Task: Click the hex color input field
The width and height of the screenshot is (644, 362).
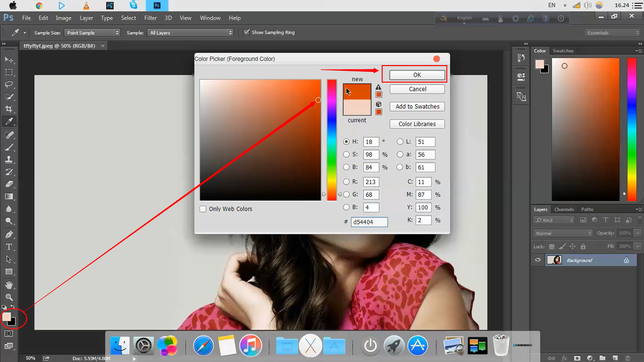Action: [x=369, y=222]
